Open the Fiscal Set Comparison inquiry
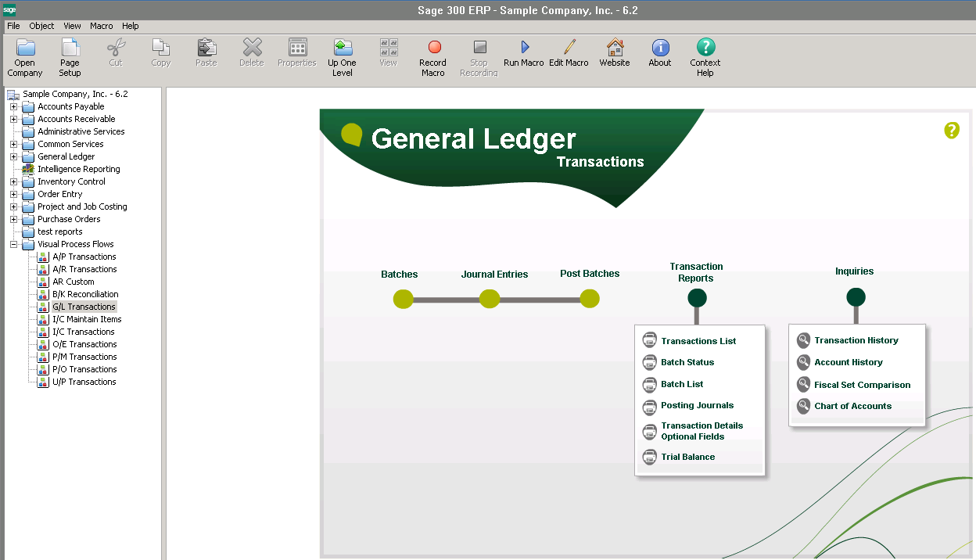 pos(863,385)
